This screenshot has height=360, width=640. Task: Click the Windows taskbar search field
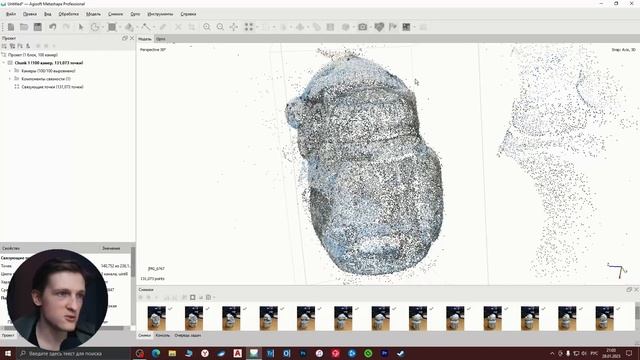[x=73, y=353]
